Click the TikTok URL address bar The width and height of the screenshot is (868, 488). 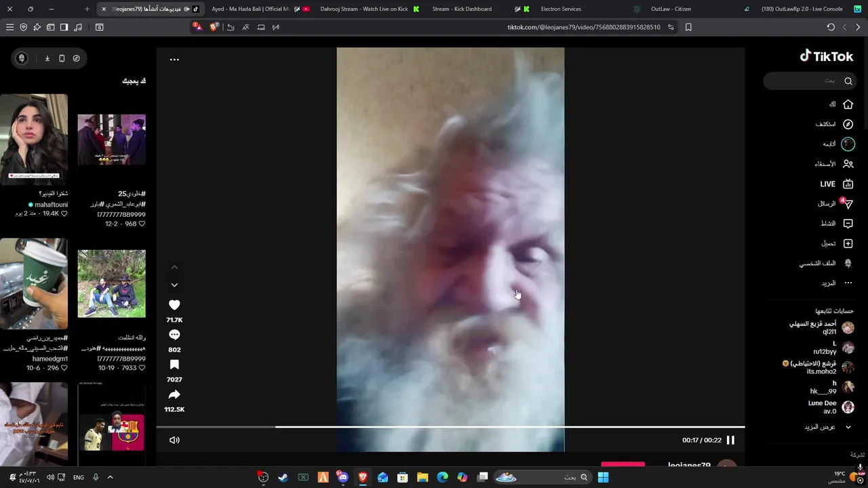[x=583, y=27]
